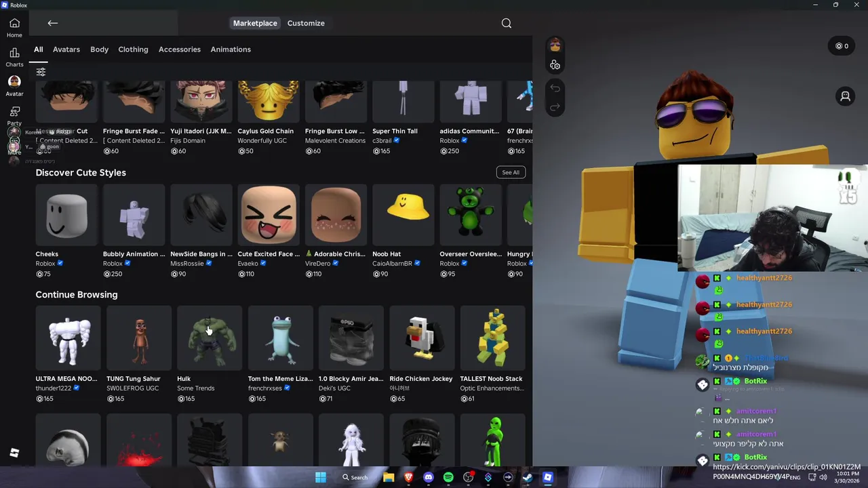The image size is (868, 488).
Task: Switch to the Customize tab
Action: [306, 23]
